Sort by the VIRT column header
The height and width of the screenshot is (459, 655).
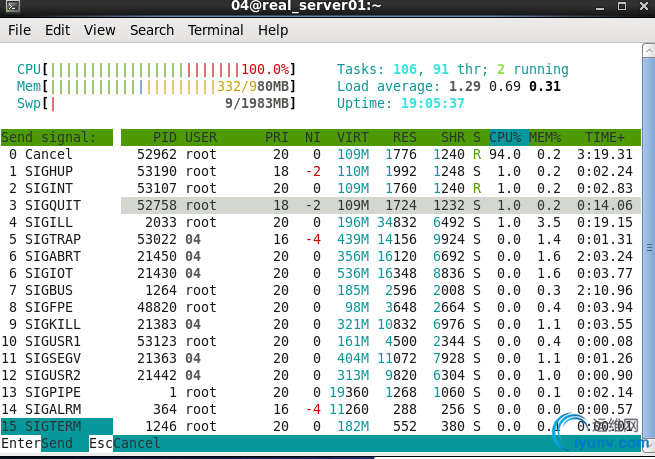[x=353, y=137]
